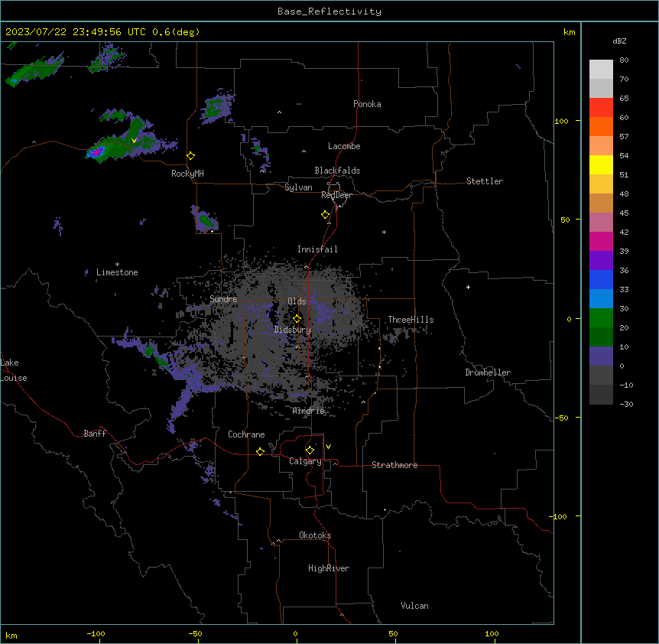
Task: Click the Olds town label
Action: (297, 301)
